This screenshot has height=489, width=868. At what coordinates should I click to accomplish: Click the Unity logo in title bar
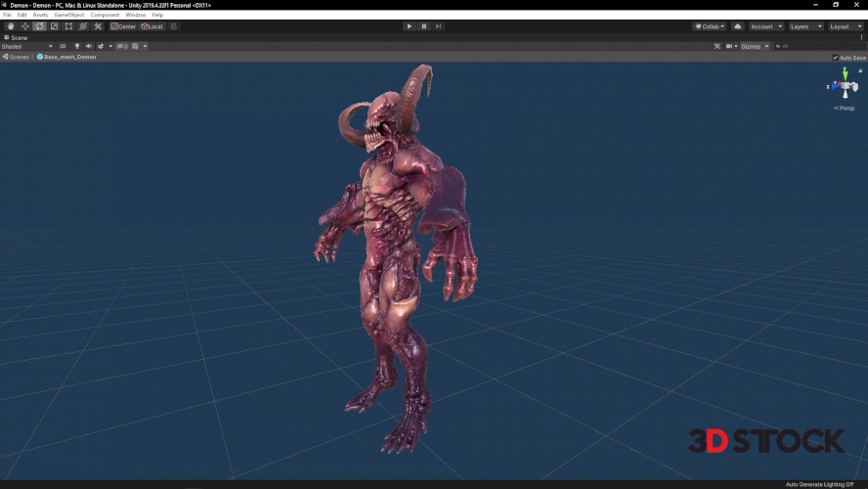(x=5, y=5)
